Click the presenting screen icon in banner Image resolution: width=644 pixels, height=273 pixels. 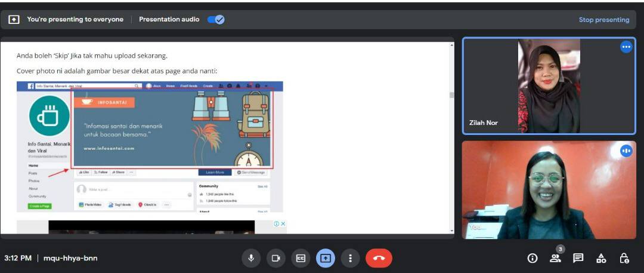pyautogui.click(x=14, y=19)
